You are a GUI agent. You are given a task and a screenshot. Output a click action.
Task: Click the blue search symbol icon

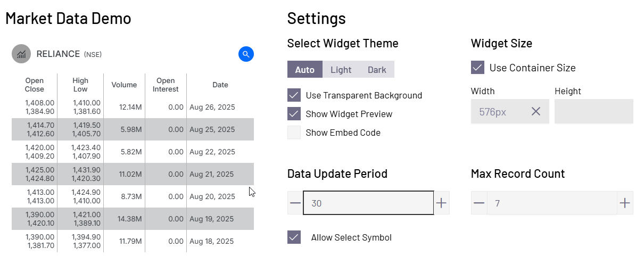tap(246, 54)
